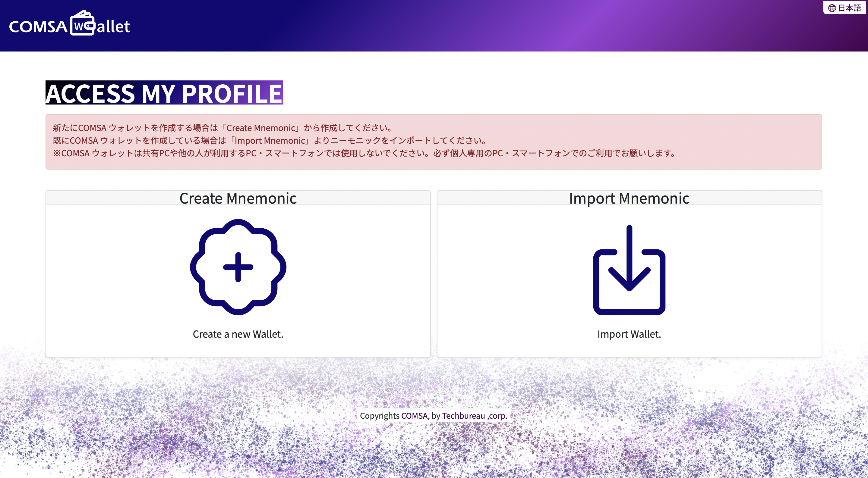Click the Copyrights footer text

click(x=379, y=416)
